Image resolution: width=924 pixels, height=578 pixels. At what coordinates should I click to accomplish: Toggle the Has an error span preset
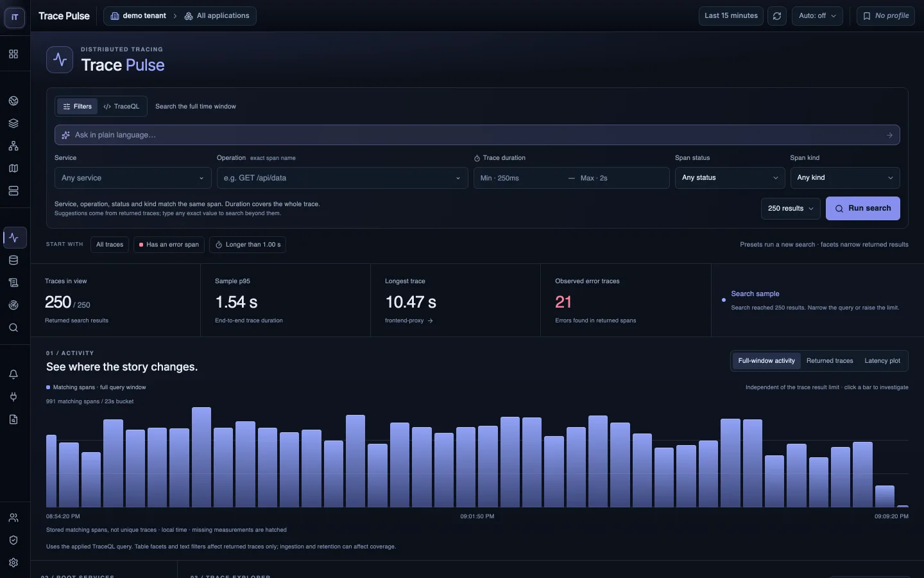[x=169, y=245]
